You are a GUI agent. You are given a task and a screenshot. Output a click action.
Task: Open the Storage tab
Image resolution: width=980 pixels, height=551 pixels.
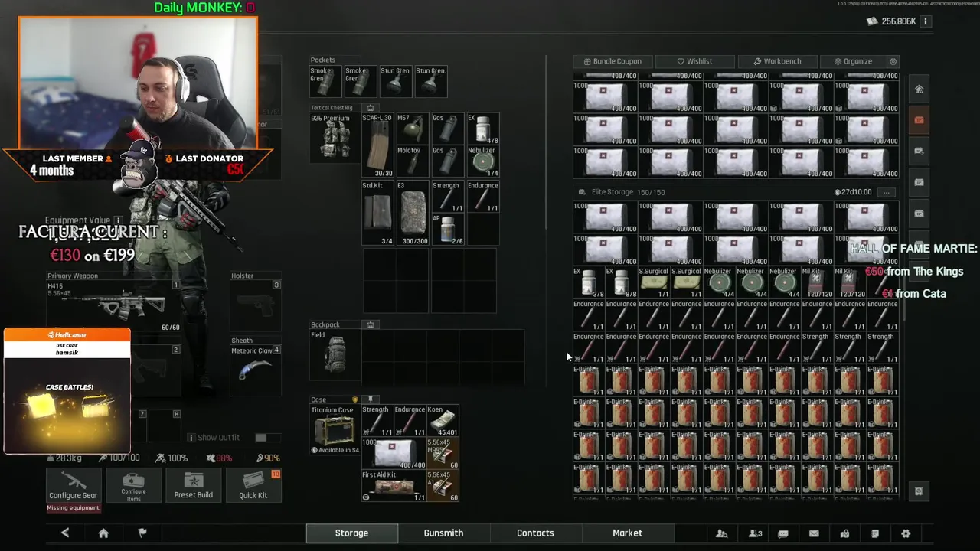click(x=351, y=533)
